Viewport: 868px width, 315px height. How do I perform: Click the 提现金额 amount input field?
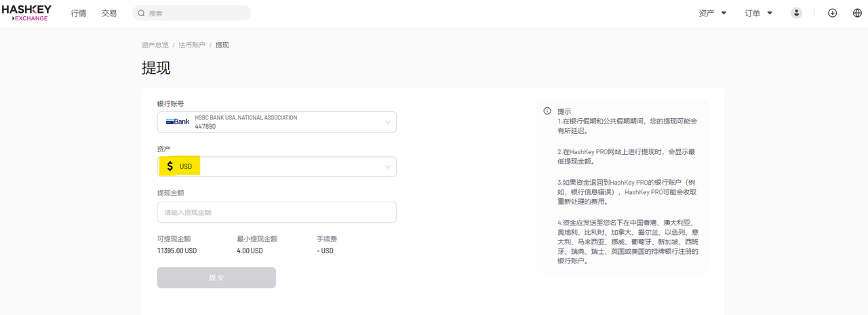point(277,212)
